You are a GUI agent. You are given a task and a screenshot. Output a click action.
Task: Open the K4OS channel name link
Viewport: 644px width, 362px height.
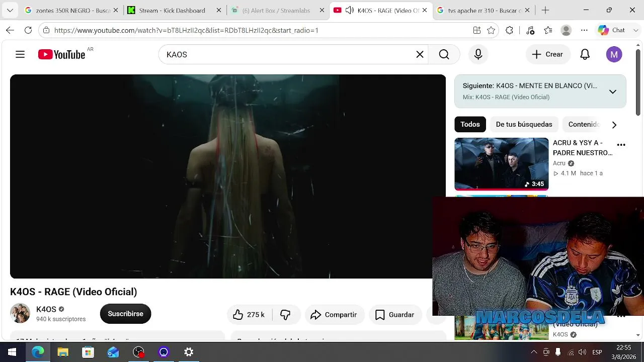46,309
